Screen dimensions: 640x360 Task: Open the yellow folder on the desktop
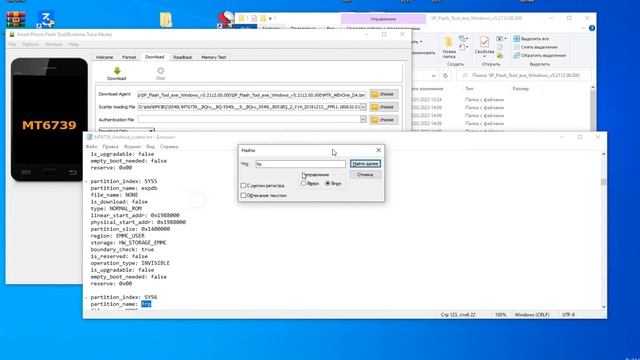(x=166, y=20)
